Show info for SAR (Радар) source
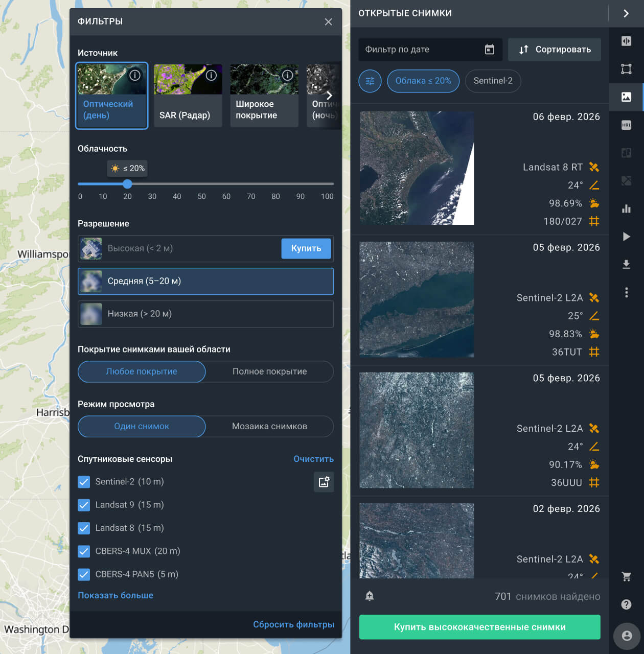Viewport: 644px width, 654px height. pyautogui.click(x=211, y=76)
